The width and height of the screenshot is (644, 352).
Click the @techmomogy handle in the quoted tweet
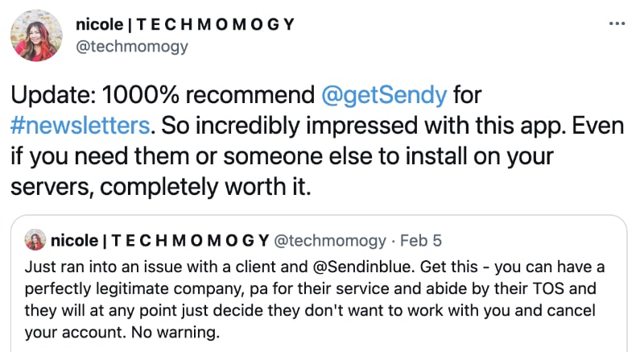click(x=330, y=241)
